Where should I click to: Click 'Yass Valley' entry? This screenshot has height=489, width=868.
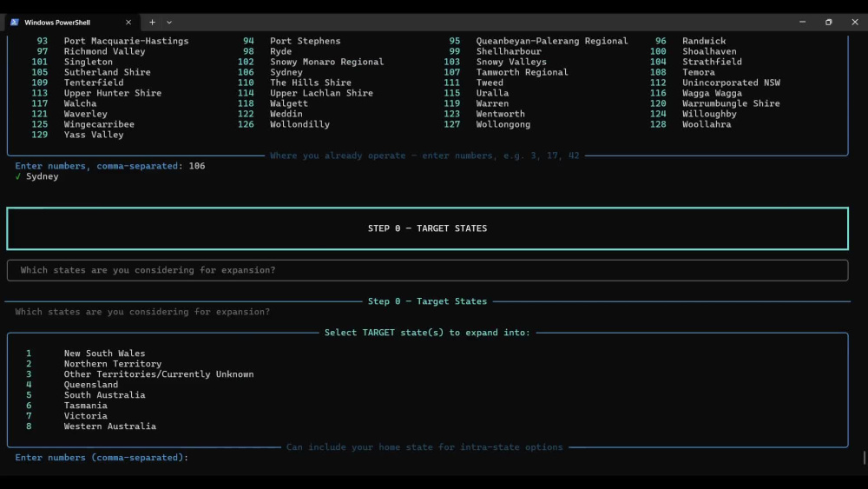pos(94,135)
